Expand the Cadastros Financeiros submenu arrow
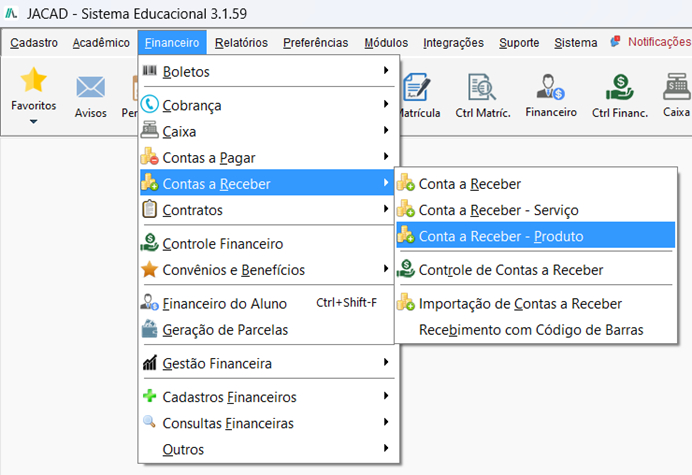 pos(386,396)
